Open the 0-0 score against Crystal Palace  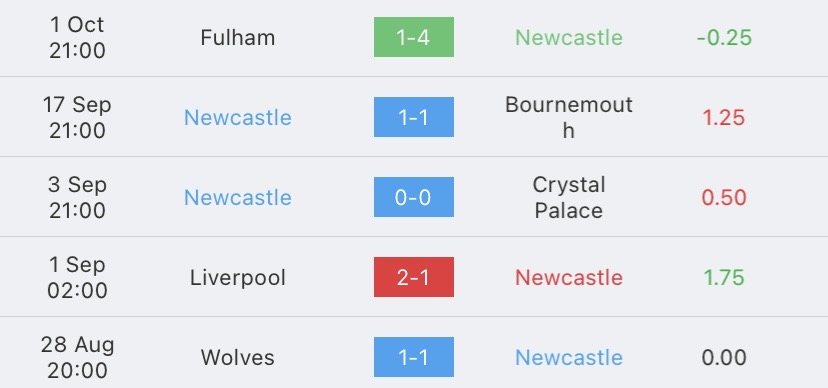413,197
